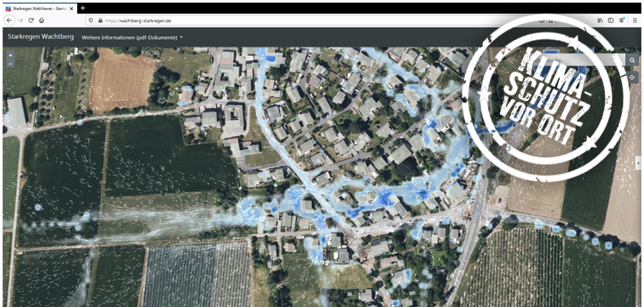Screen dimensions: 644x307
Task: Reload the page in the browser
Action: pos(31,21)
